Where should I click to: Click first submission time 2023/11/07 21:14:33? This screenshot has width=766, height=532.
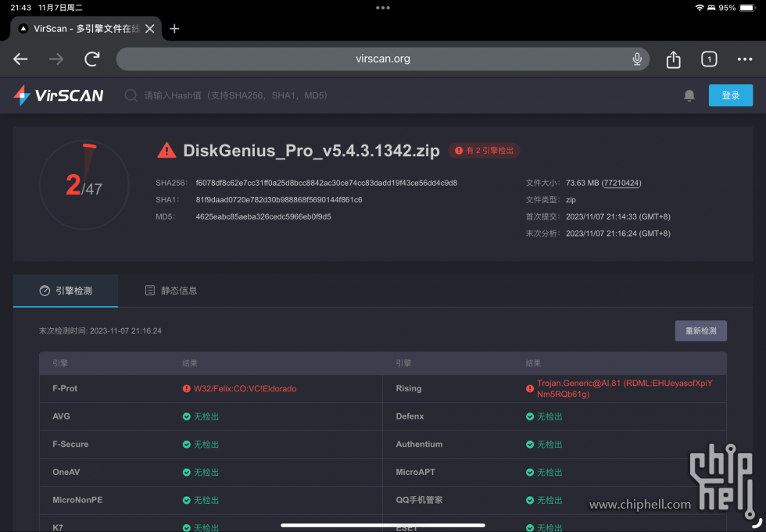[618, 216]
